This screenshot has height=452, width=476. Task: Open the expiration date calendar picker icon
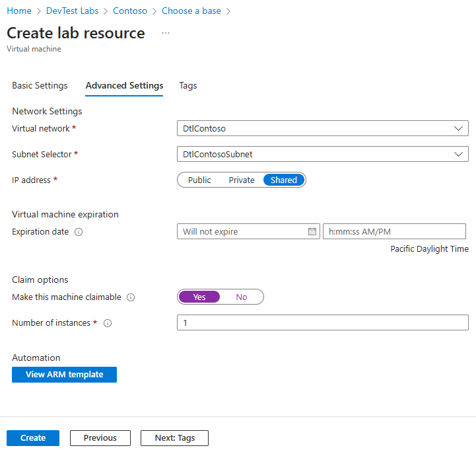click(x=312, y=231)
